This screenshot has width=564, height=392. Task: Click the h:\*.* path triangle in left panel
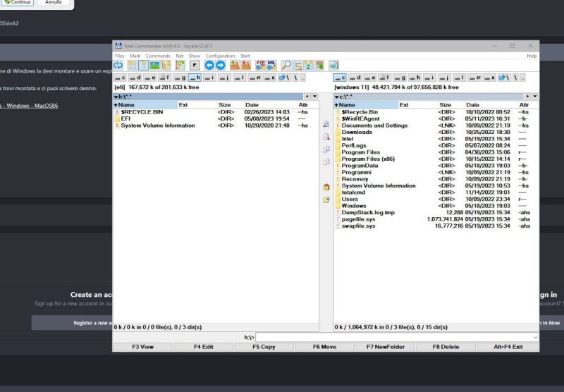[116, 97]
